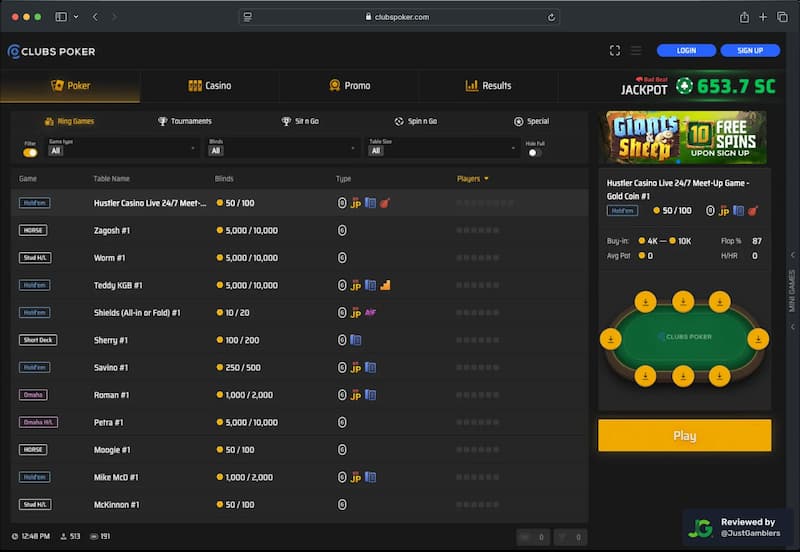Screen dimensions: 800x552
Task: Click the bomb icon in Hustler Casino row
Action: pos(385,203)
